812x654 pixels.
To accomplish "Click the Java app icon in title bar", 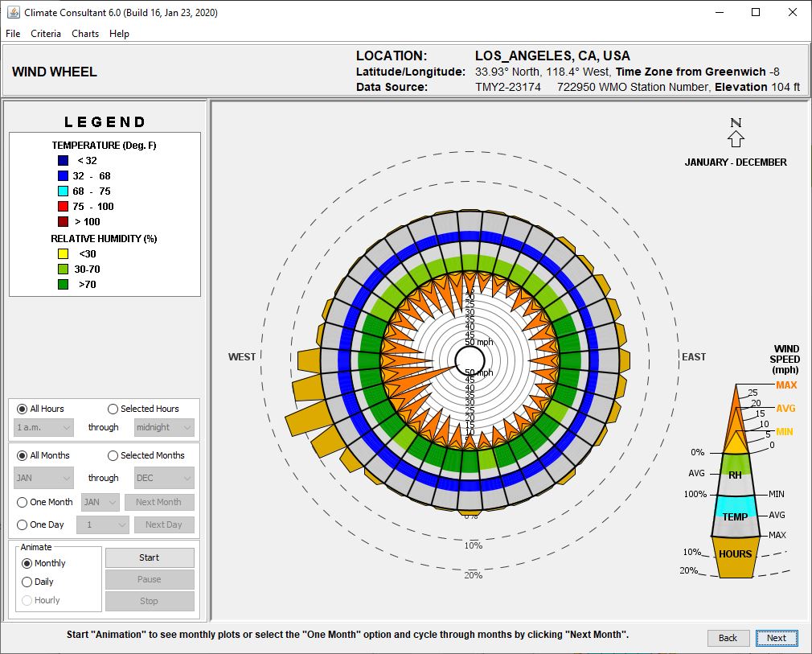I will 13,12.
